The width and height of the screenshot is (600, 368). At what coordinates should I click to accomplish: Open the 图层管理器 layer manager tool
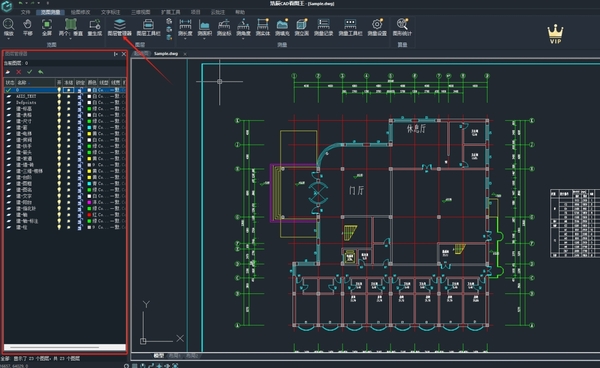[119, 27]
